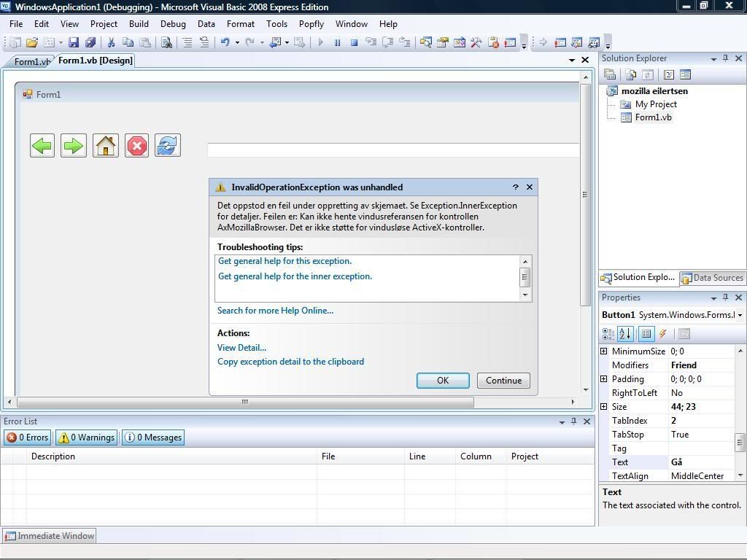Click the red stop icon on Form1

pos(136,146)
